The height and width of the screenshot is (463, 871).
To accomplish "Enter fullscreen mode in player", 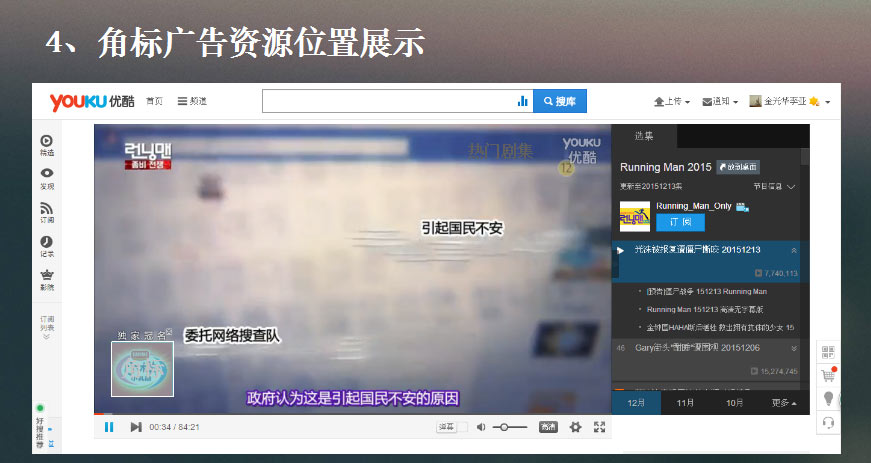I will click(600, 427).
